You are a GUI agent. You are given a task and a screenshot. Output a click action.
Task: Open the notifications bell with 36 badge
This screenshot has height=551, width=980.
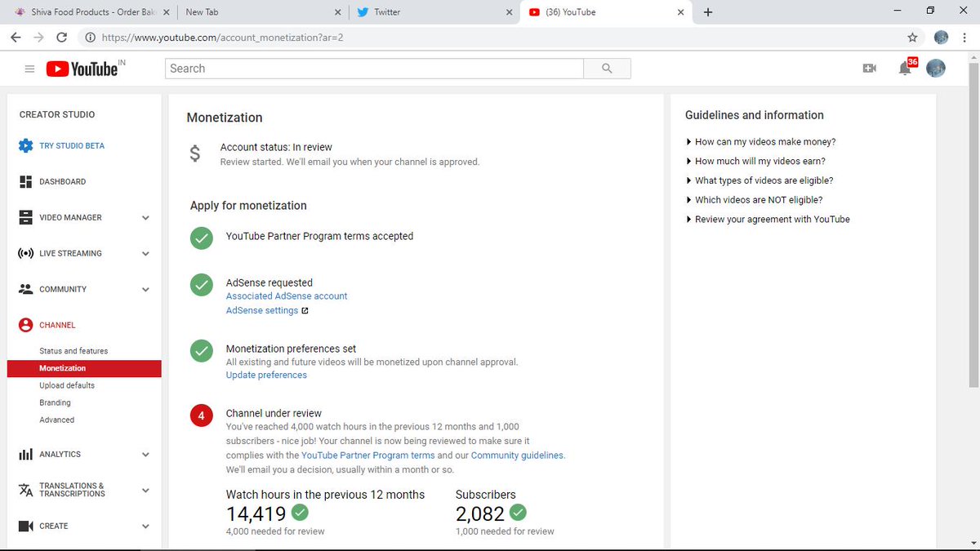coord(906,68)
